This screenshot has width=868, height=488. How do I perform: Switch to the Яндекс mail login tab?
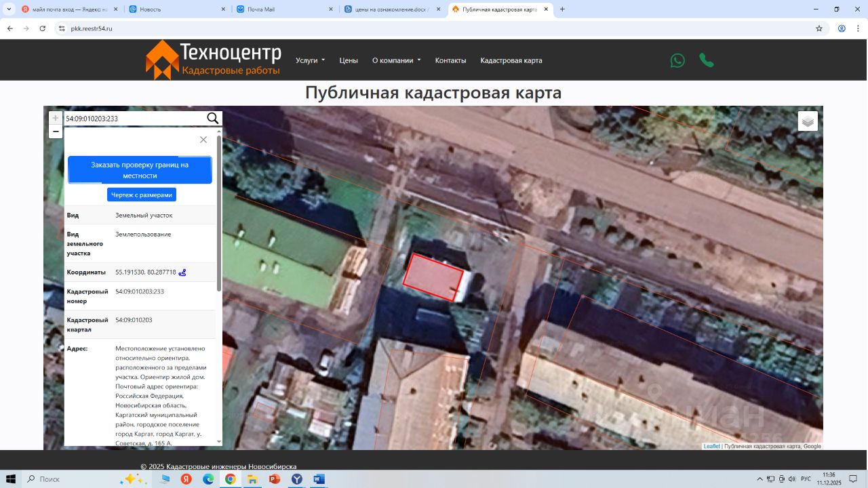[70, 9]
